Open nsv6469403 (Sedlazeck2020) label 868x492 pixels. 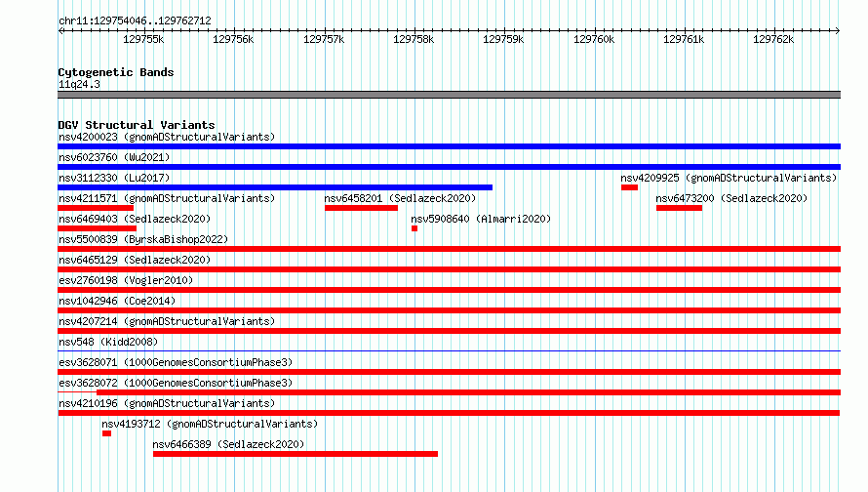135,219
